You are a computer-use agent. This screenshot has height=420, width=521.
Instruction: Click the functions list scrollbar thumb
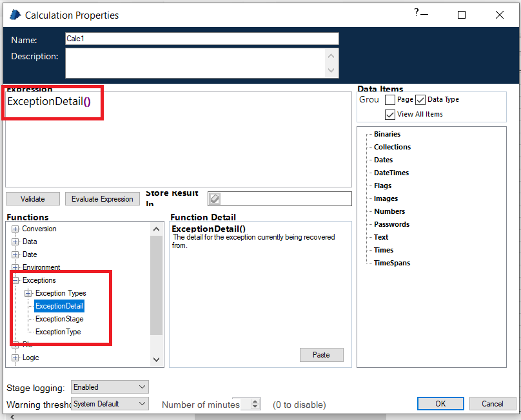pos(156,285)
